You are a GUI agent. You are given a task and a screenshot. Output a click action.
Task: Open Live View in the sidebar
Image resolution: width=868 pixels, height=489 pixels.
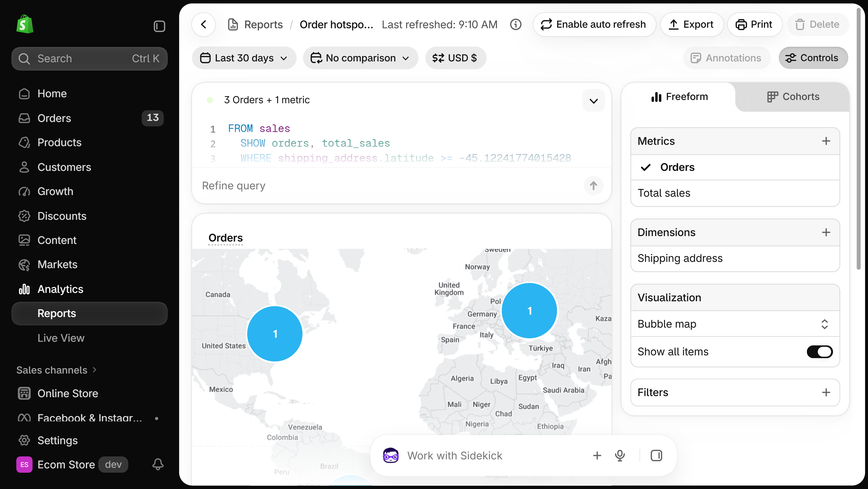90,338
